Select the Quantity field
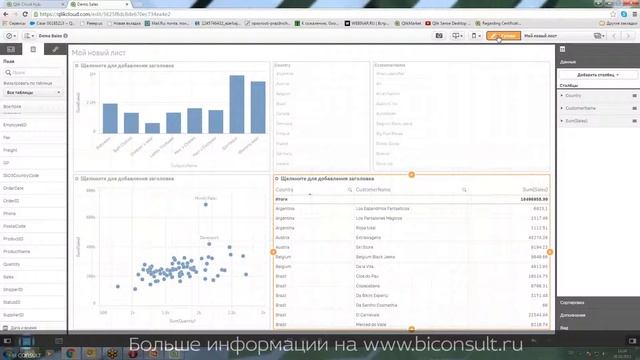The image size is (640, 360). point(33,264)
